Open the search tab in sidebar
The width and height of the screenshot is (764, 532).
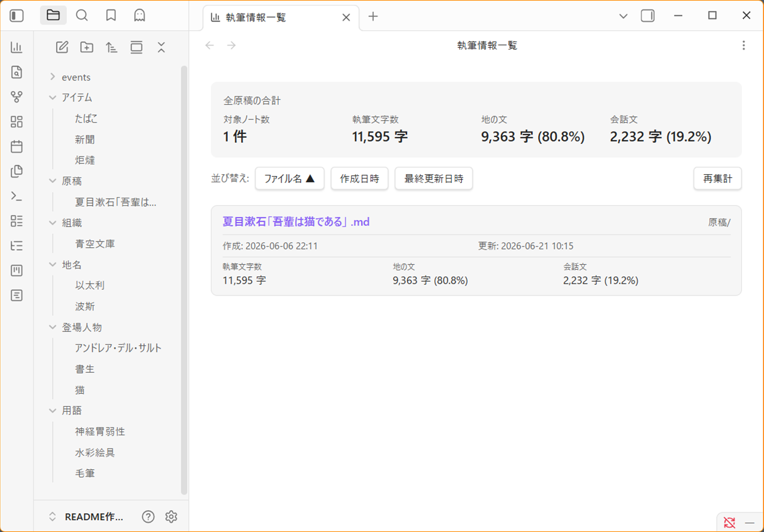(82, 15)
